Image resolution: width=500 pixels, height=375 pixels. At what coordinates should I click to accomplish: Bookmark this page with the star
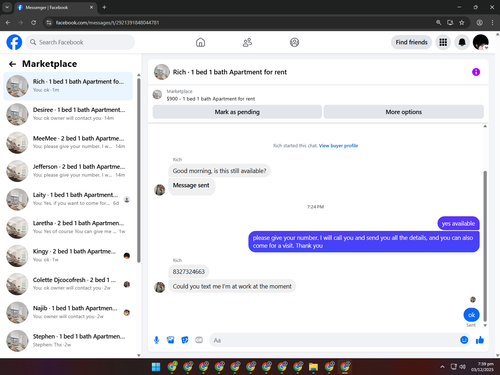coord(462,22)
